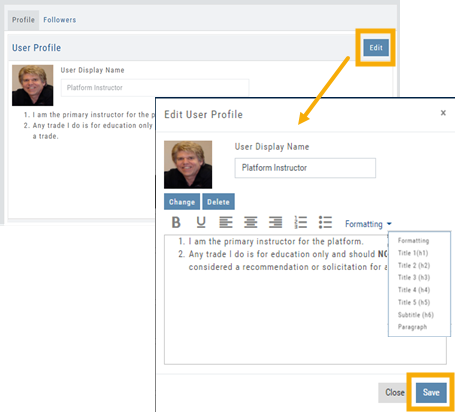The width and height of the screenshot is (456, 413).
Task: Switch to the Followers tab
Action: tap(60, 20)
